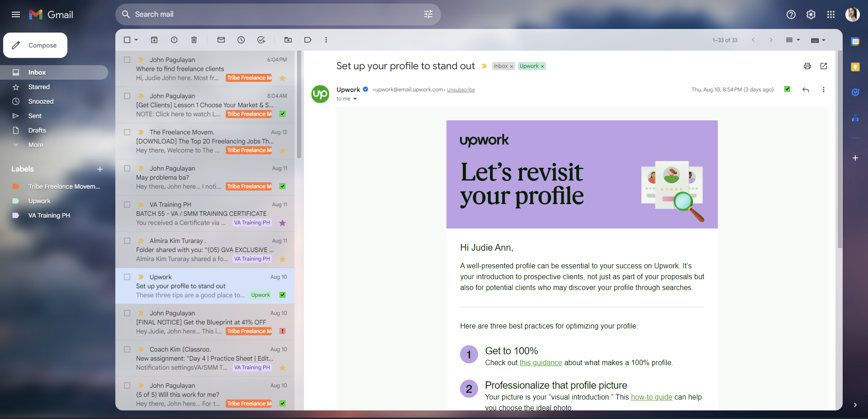868x419 pixels.
Task: Click the Unsubscribe link
Action: [x=461, y=90]
